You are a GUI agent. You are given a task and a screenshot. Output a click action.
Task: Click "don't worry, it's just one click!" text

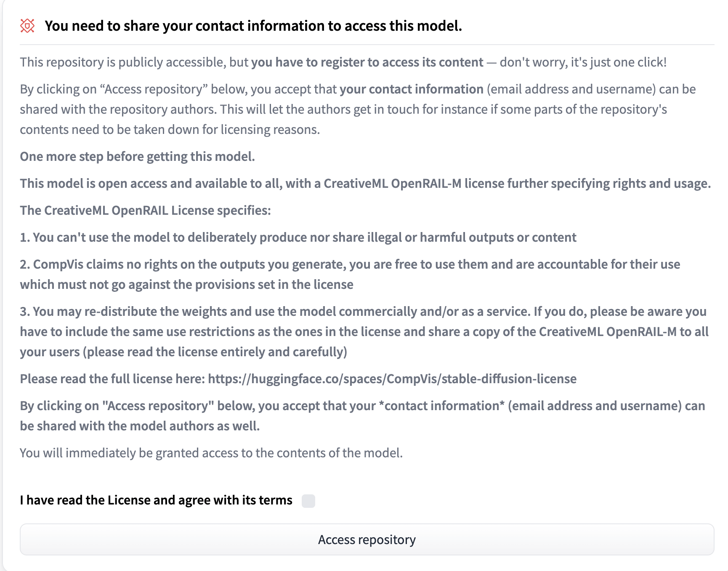click(583, 62)
